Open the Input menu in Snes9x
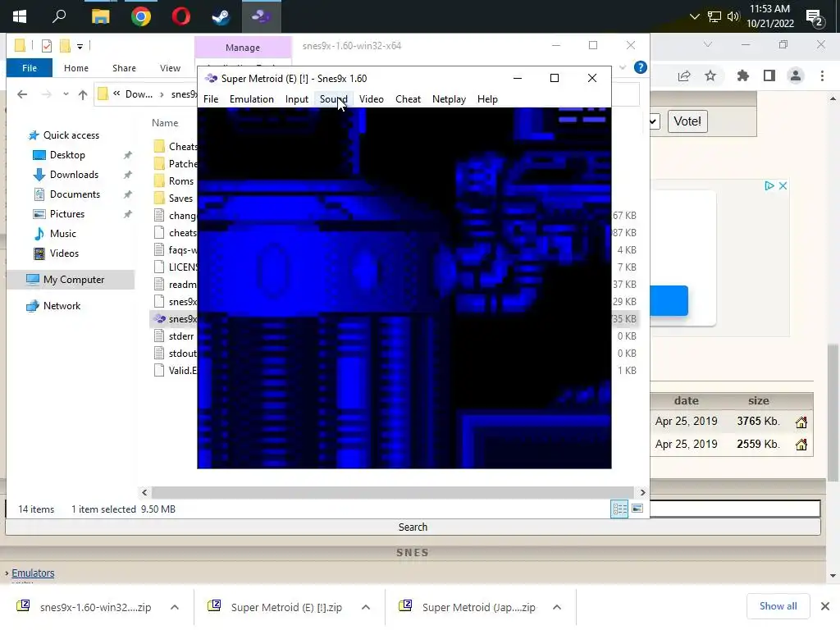The width and height of the screenshot is (840, 630). tap(296, 99)
